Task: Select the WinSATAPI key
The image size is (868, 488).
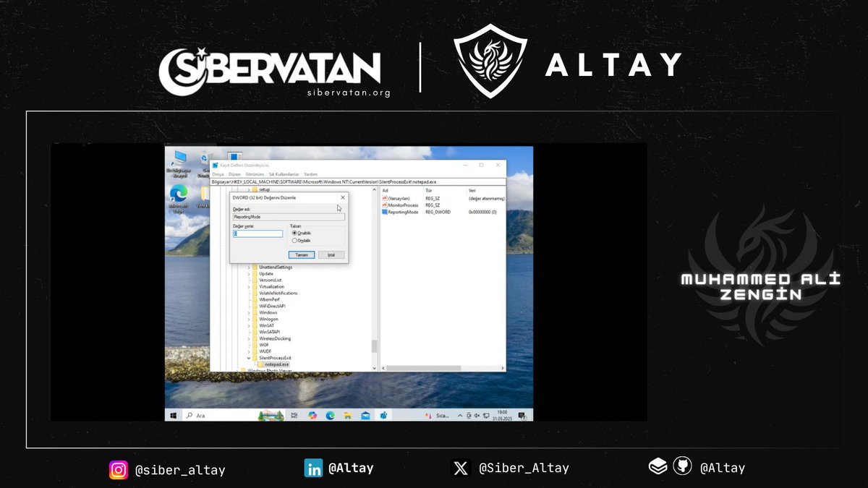Action: coord(269,332)
